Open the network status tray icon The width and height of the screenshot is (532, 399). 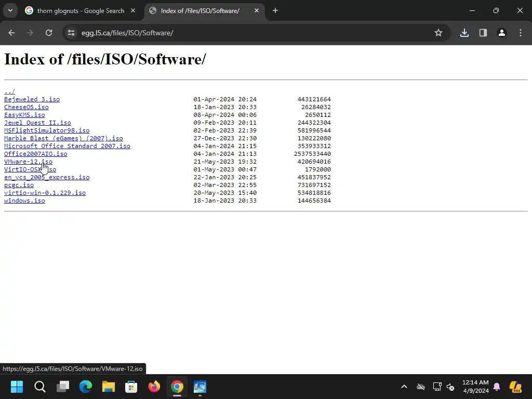(x=437, y=387)
